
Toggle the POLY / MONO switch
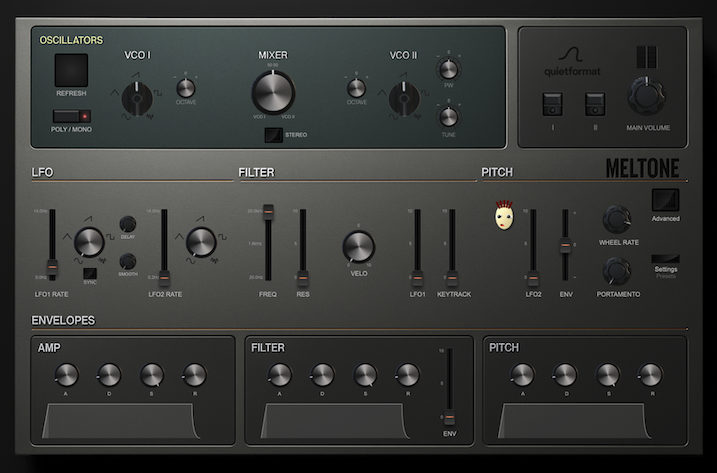pyautogui.click(x=72, y=116)
